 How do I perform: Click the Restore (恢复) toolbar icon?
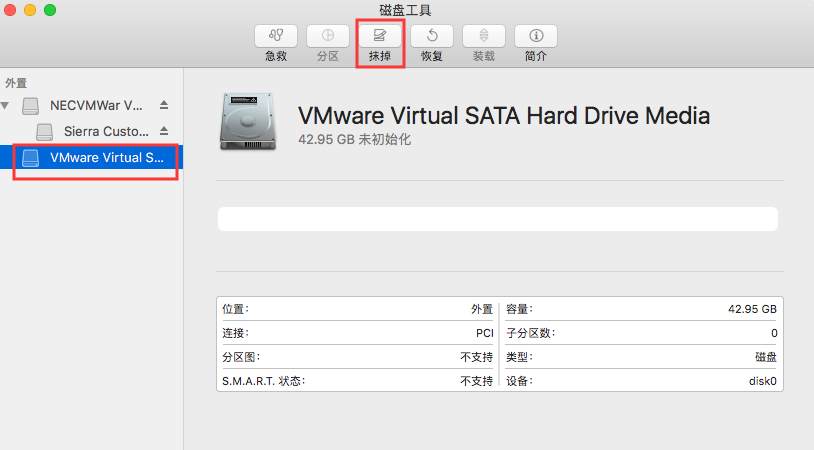(x=431, y=35)
